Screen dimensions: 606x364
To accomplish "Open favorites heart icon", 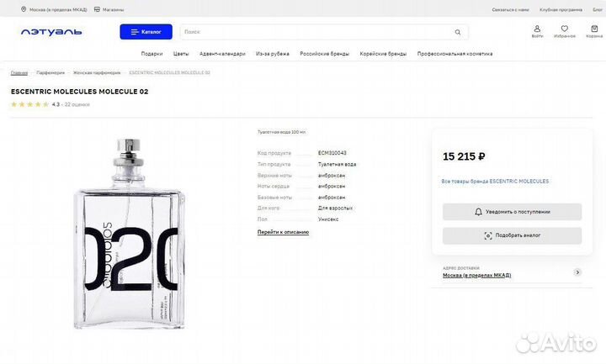I will pyautogui.click(x=565, y=29).
